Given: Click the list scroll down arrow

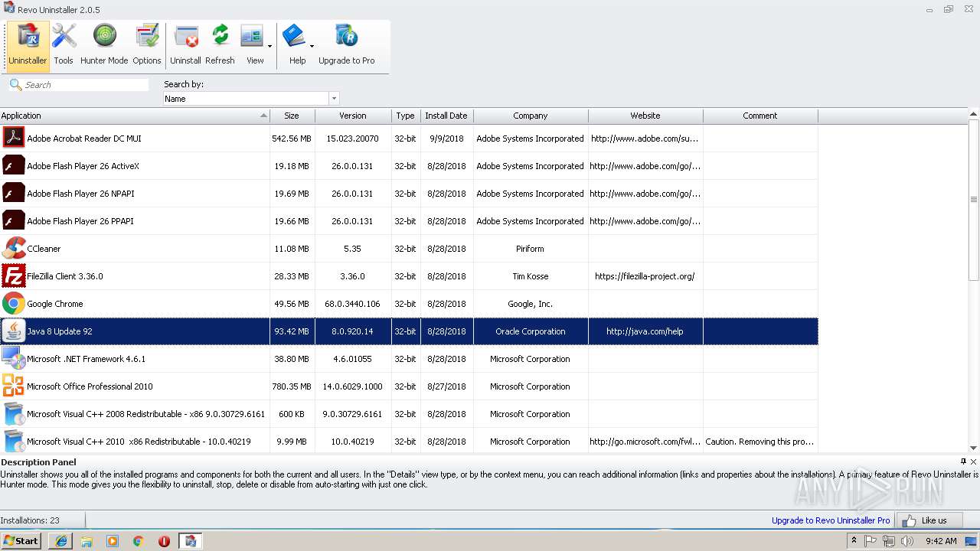Looking at the screenshot, I should click(x=974, y=448).
